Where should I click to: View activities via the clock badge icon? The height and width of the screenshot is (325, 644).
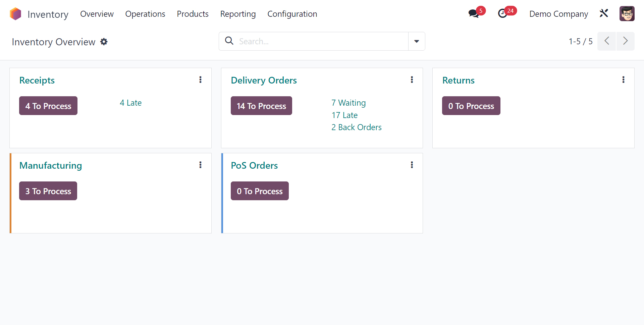pos(503,14)
